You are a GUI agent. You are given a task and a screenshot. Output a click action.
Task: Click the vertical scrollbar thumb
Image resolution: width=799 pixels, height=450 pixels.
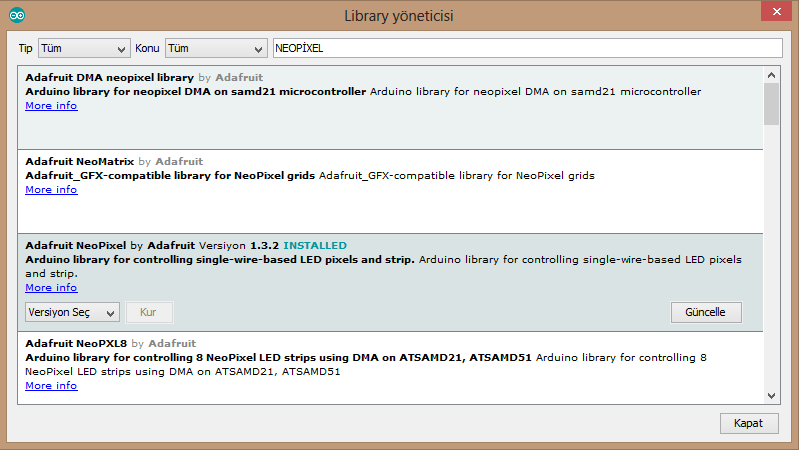(x=771, y=104)
